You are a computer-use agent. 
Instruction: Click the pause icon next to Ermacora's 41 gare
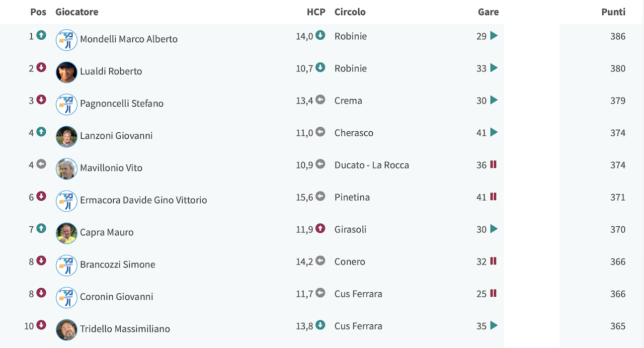click(x=493, y=197)
